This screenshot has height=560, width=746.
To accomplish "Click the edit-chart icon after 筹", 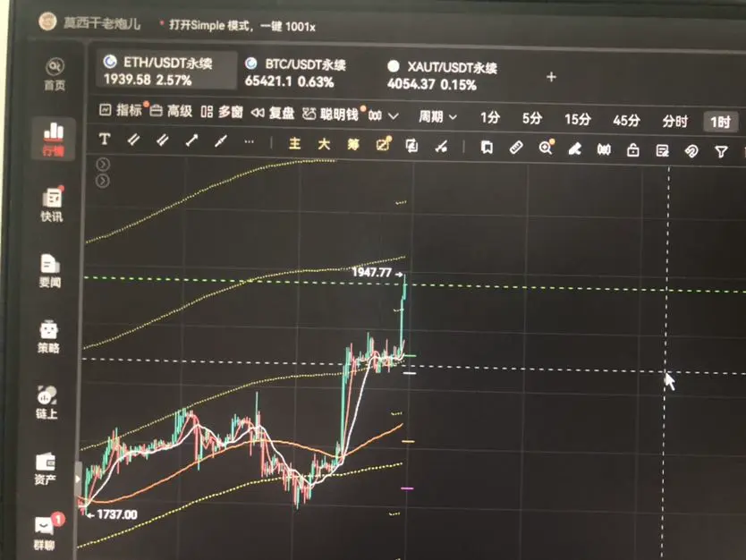I will [x=383, y=144].
